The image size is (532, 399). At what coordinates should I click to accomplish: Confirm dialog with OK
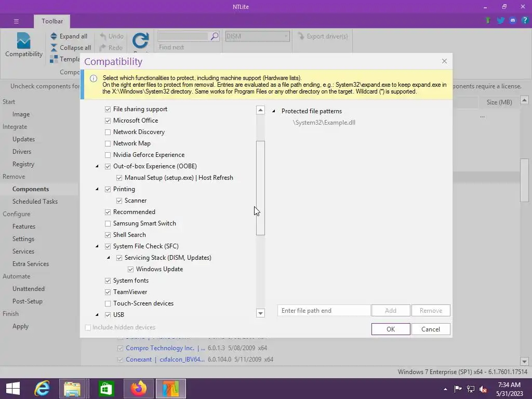click(x=391, y=329)
